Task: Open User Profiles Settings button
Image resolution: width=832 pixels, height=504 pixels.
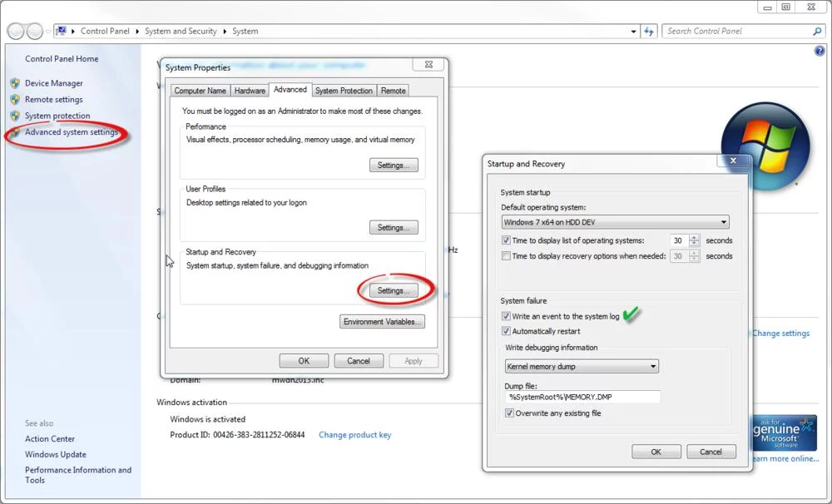Action: pos(394,228)
